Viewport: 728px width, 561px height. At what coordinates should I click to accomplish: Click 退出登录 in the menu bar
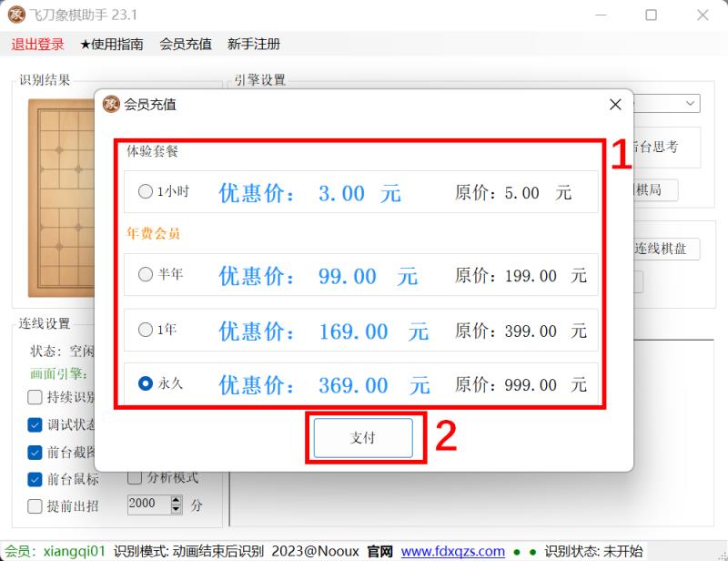(x=37, y=44)
